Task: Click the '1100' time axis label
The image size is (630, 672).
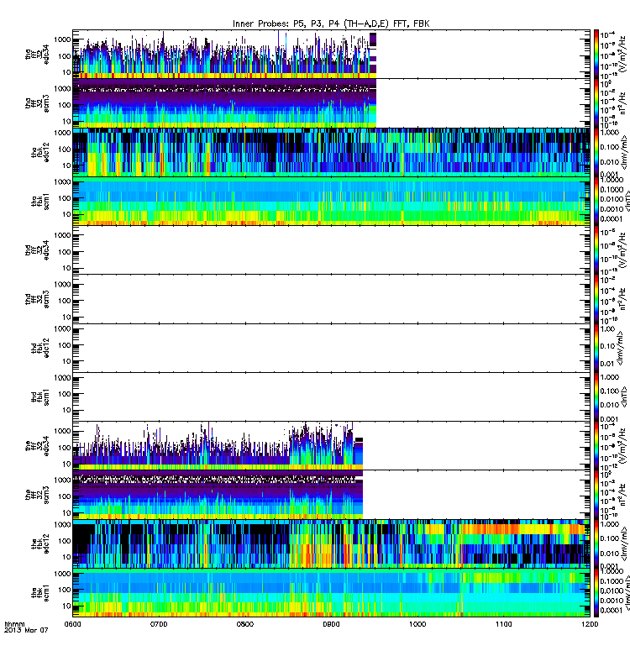Action: 503,624
